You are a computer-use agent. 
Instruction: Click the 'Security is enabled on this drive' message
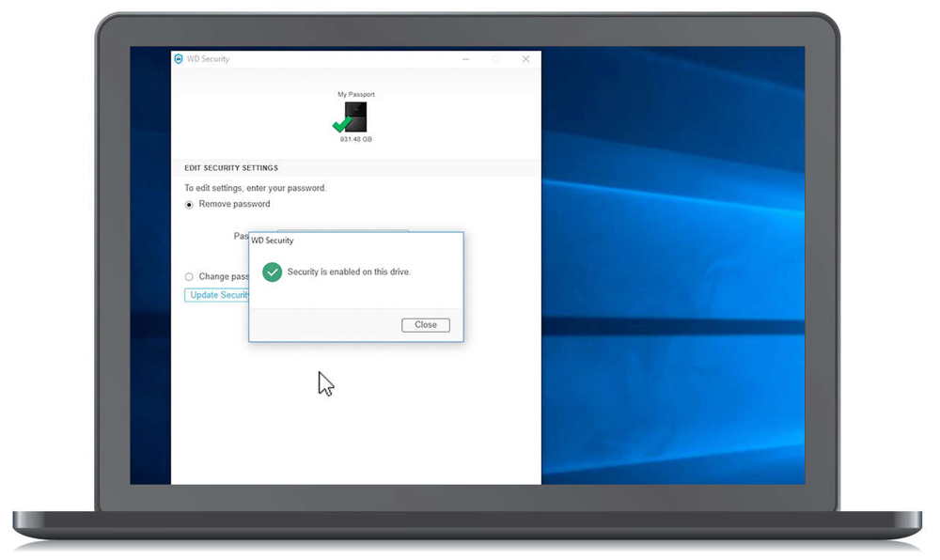pyautogui.click(x=349, y=272)
